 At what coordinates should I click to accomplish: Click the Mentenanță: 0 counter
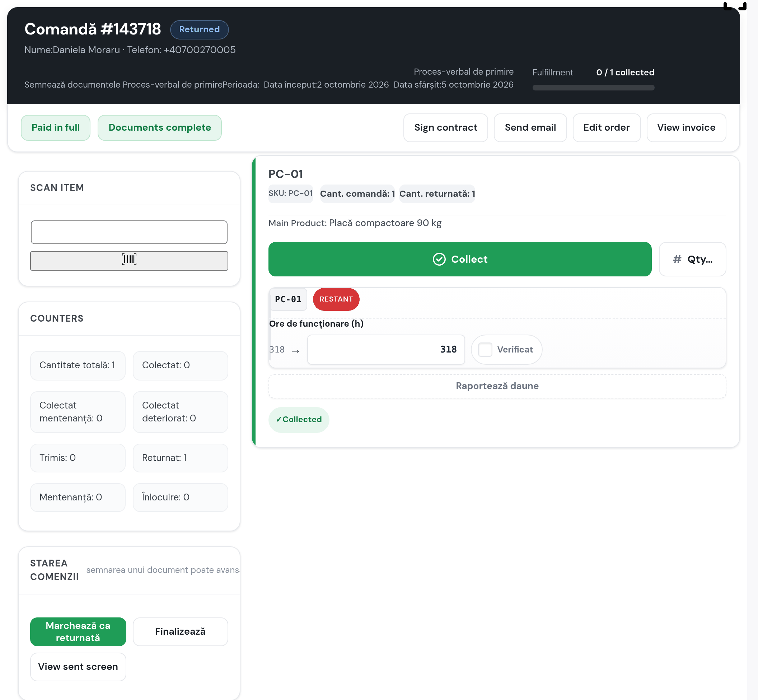coord(78,497)
